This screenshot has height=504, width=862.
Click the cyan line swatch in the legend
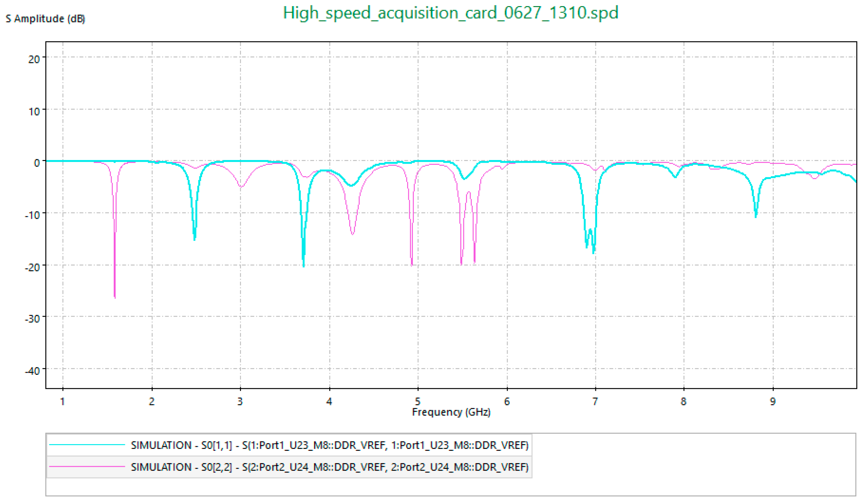pos(87,445)
